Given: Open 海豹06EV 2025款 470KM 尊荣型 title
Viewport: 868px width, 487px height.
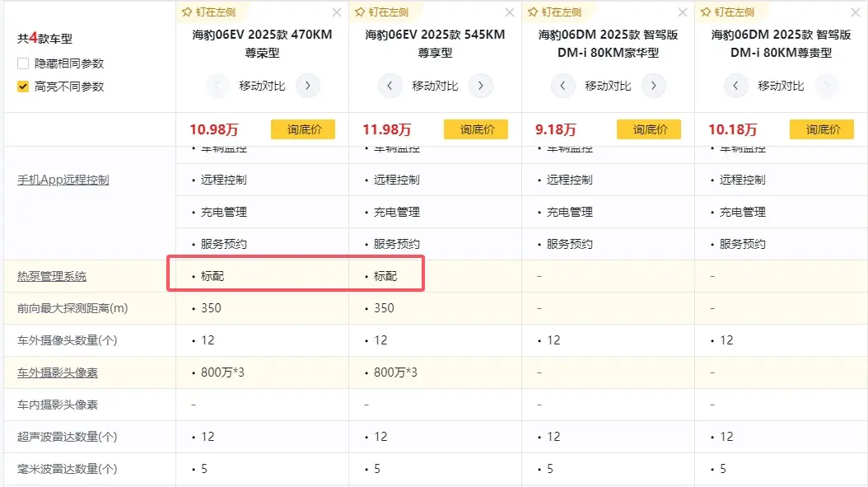Looking at the screenshot, I should click(263, 43).
